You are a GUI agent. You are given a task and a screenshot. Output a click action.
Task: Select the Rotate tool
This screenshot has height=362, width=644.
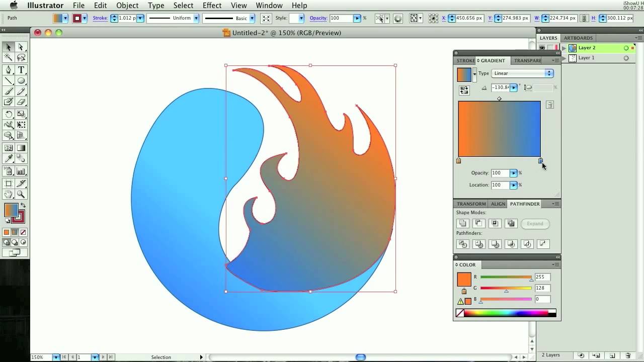(x=9, y=114)
